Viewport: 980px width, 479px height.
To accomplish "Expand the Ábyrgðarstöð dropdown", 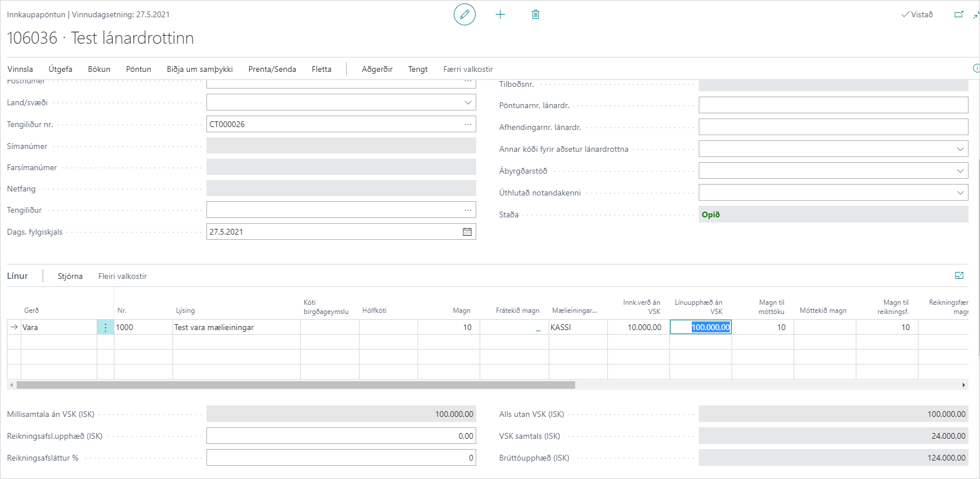I will [960, 171].
